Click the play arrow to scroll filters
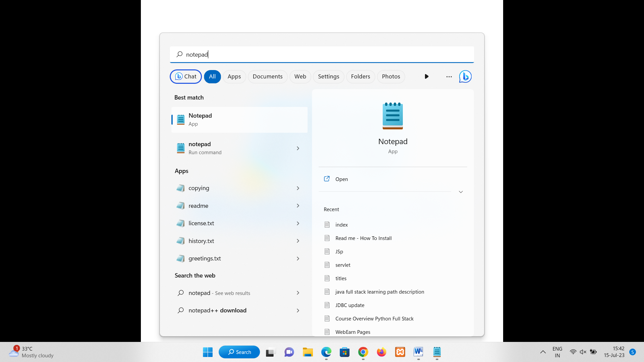 pos(427,76)
